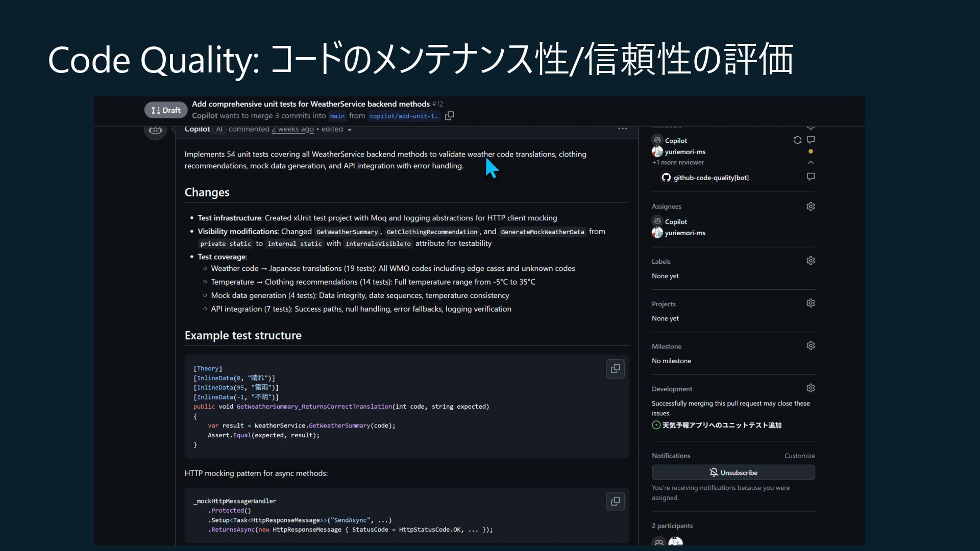The height and width of the screenshot is (551, 980).
Task: Open Milestone settings gear
Action: pyautogui.click(x=811, y=345)
